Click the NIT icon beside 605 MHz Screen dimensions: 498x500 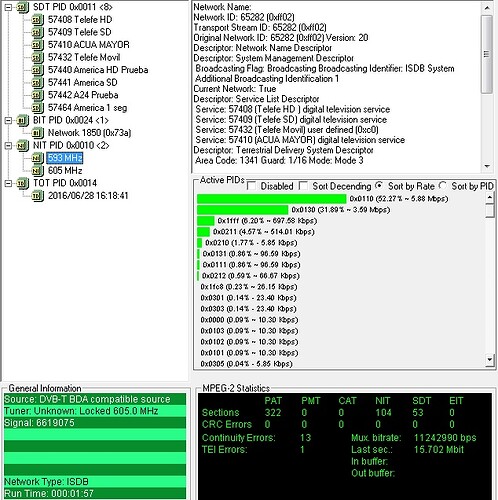click(x=38, y=171)
